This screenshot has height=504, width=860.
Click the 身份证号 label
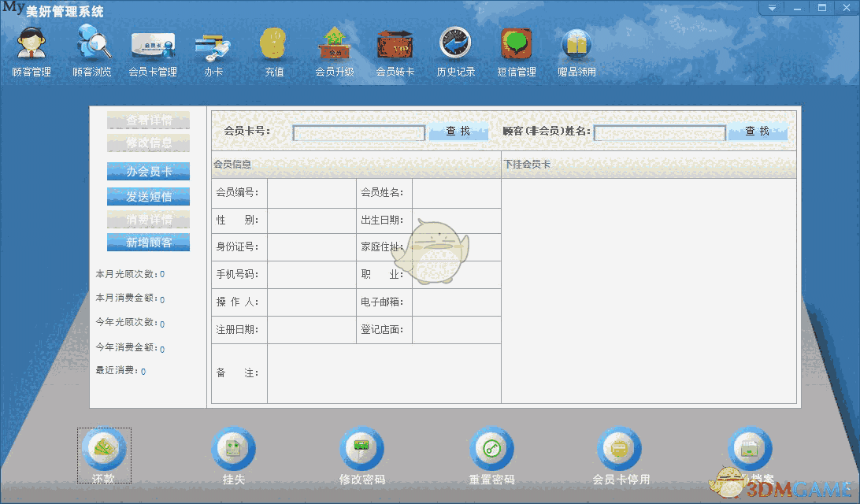click(x=237, y=246)
